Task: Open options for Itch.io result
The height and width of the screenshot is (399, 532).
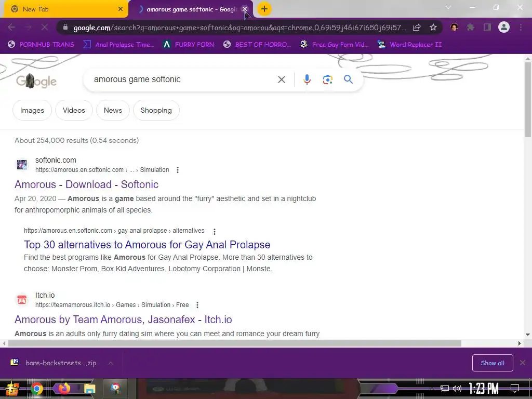Action: pyautogui.click(x=197, y=305)
